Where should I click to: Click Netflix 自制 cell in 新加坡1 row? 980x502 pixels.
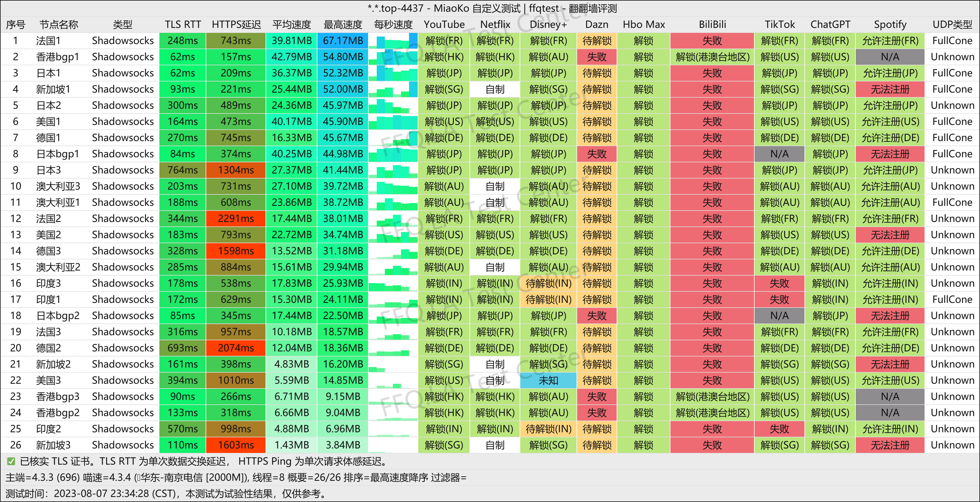click(495, 89)
